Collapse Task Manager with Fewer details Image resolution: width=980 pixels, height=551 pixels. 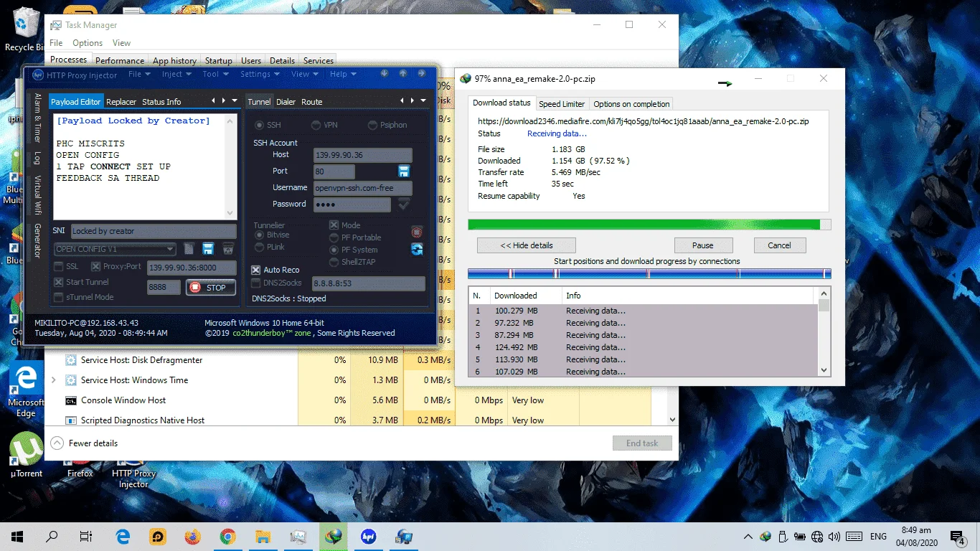pyautogui.click(x=84, y=443)
